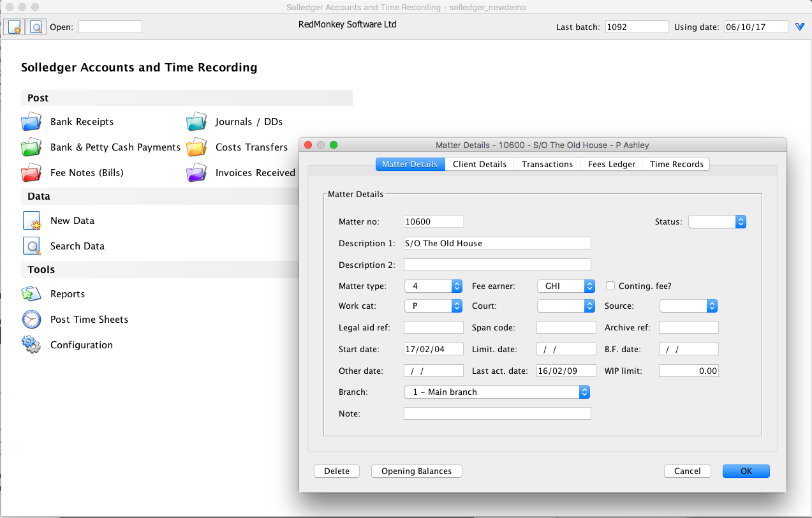Open the teal Journals / DDs folder icon
Image resolution: width=812 pixels, height=518 pixels.
196,122
